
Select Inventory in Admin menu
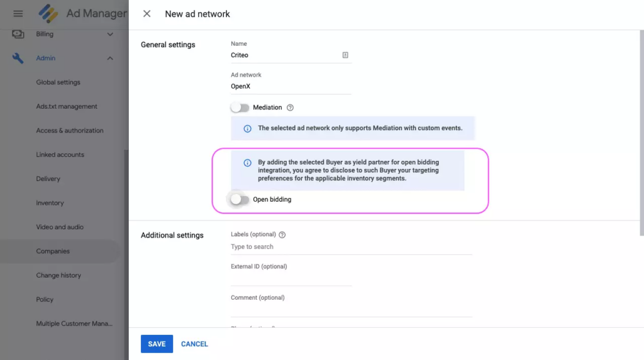tap(50, 203)
